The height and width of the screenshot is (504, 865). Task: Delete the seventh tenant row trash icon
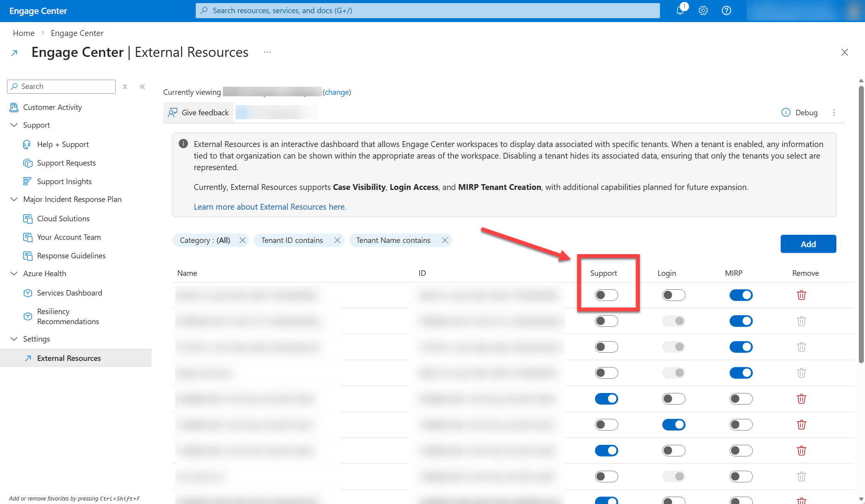[x=802, y=451]
